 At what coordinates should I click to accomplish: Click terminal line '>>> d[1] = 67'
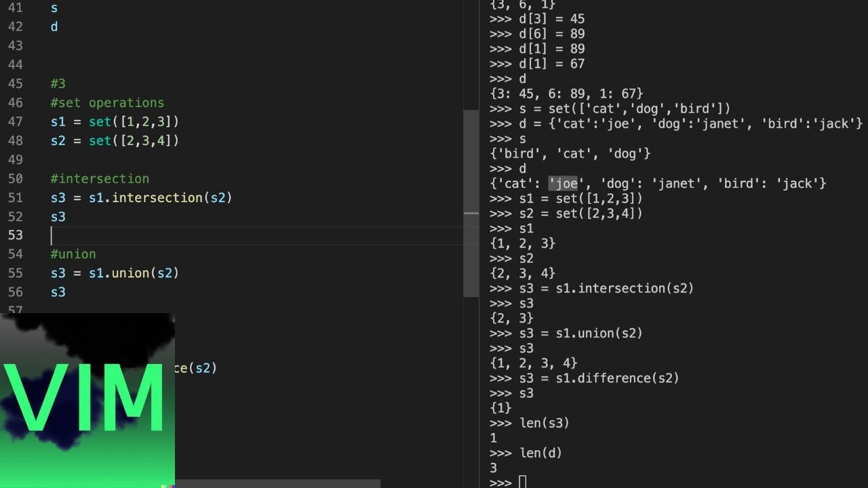(537, 64)
